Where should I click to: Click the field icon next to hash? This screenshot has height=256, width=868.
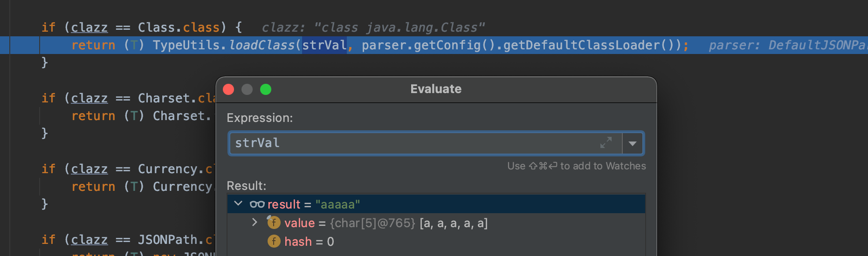point(274,241)
